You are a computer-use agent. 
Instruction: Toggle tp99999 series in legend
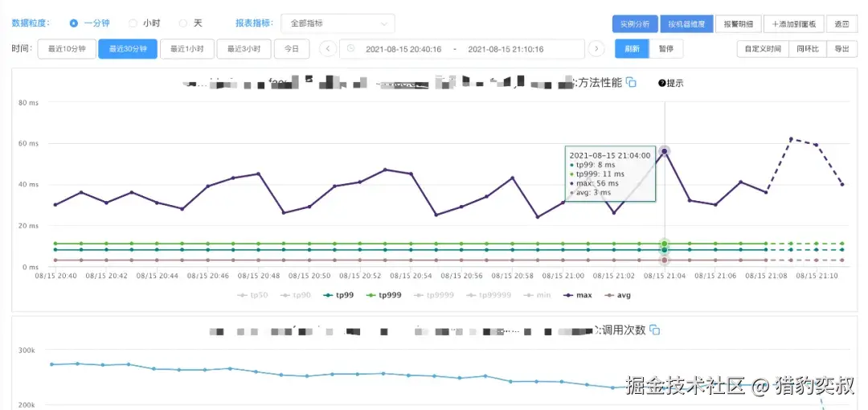[489, 295]
